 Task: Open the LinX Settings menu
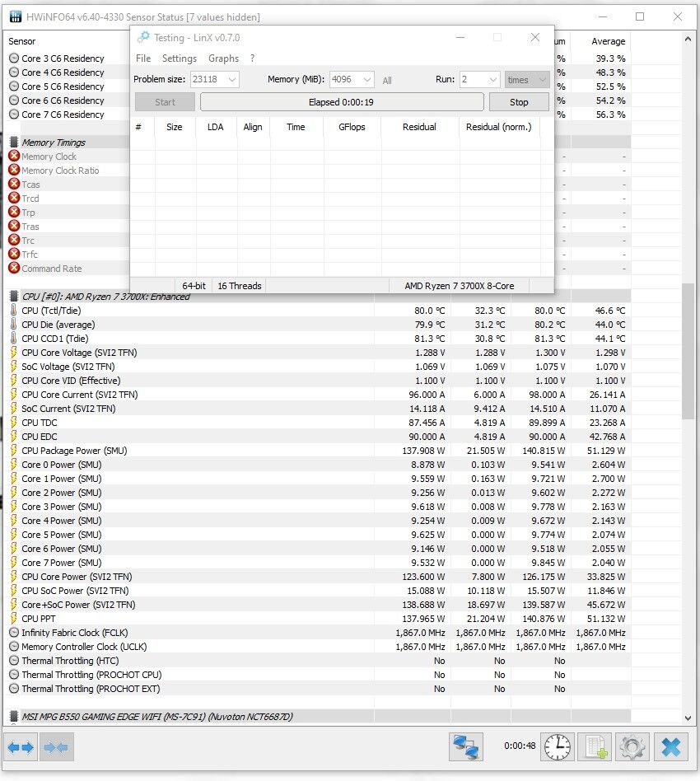(180, 58)
